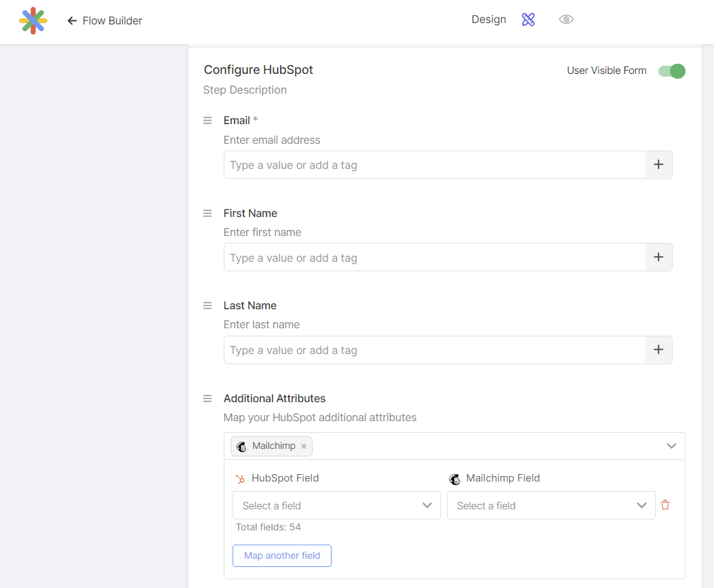
Task: Expand the Additional Attributes integration dropdown
Action: tap(671, 446)
